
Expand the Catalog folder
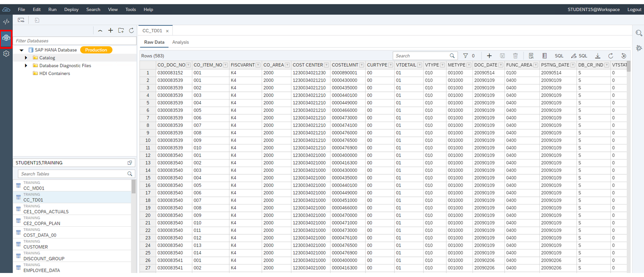tap(26, 58)
